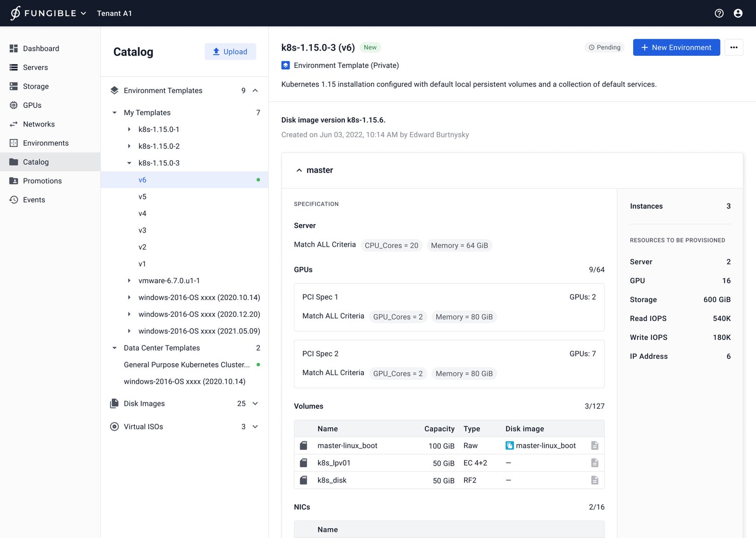The width and height of the screenshot is (756, 538).
Task: Open the Fungible tenant dropdown
Action: tap(84, 13)
